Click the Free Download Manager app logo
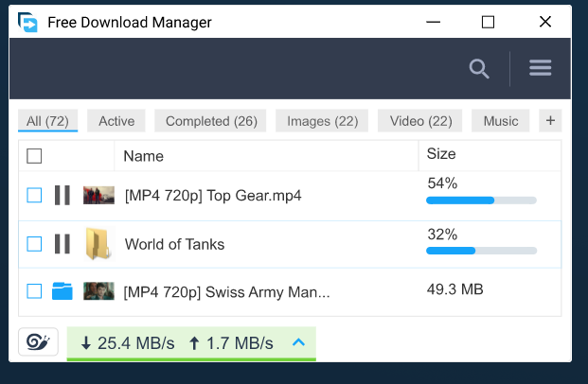 pyautogui.click(x=29, y=22)
